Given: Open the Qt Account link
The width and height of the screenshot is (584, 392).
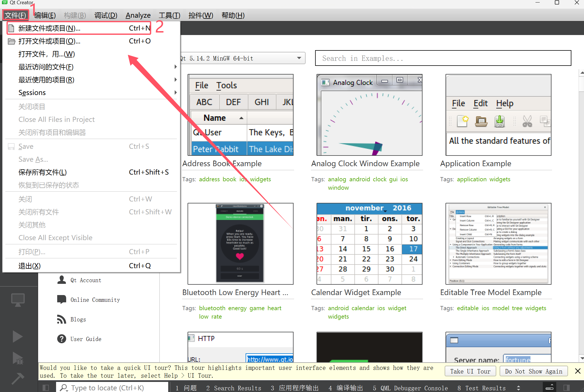Looking at the screenshot, I should pos(86,280).
